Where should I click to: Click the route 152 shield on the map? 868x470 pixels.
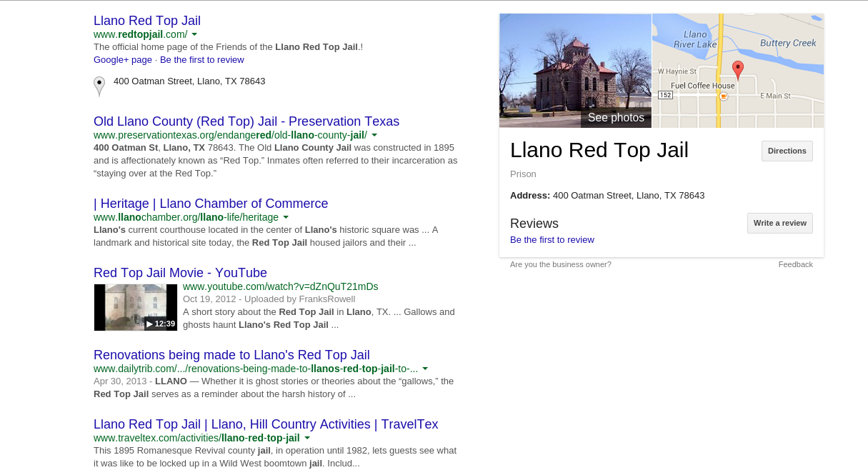point(665,95)
